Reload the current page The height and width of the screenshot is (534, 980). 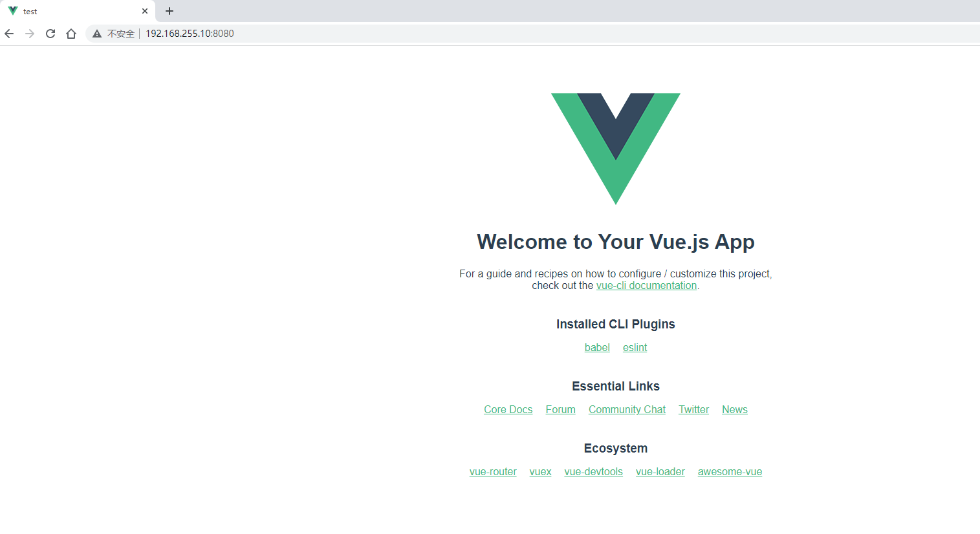50,34
